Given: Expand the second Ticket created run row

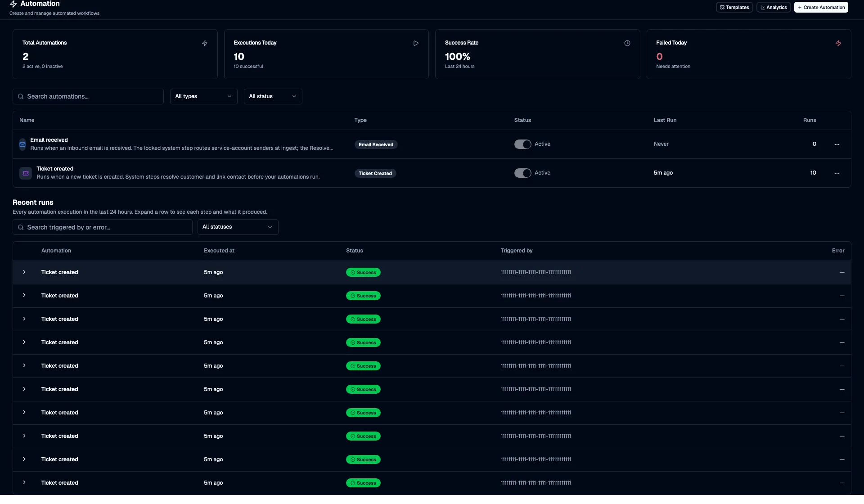Looking at the screenshot, I should [x=24, y=296].
